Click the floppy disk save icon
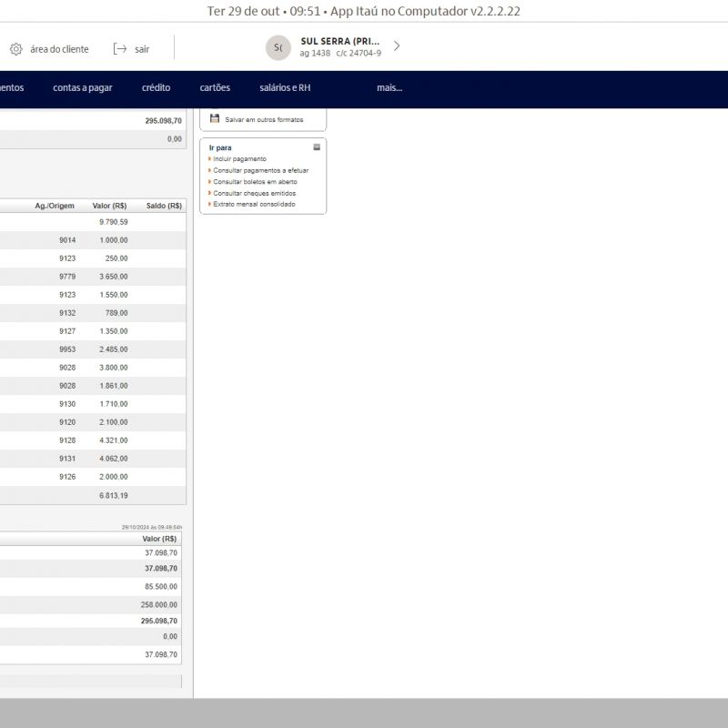 [x=215, y=119]
